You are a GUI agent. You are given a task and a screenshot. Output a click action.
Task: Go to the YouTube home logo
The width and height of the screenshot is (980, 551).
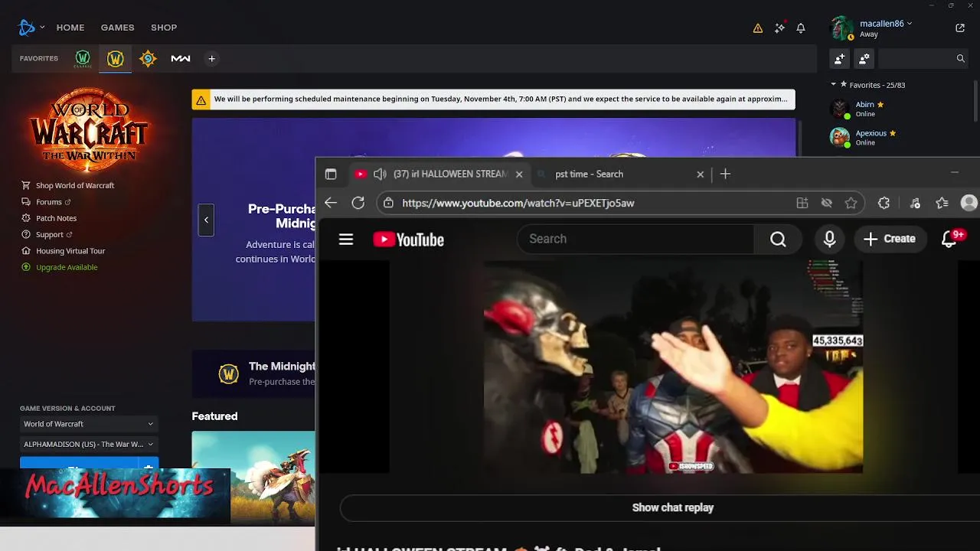click(409, 240)
